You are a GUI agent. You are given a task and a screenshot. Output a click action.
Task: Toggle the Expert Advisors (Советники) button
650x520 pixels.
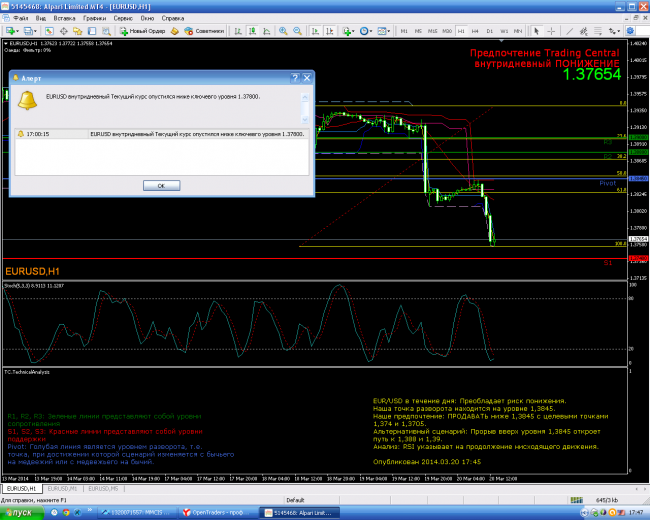tap(206, 31)
